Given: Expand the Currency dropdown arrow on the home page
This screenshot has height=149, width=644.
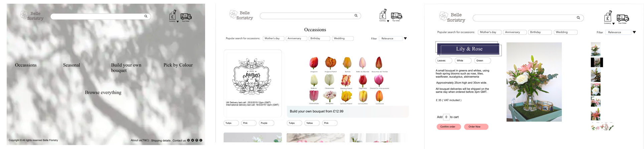Looking at the screenshot, I should pyautogui.click(x=178, y=21).
